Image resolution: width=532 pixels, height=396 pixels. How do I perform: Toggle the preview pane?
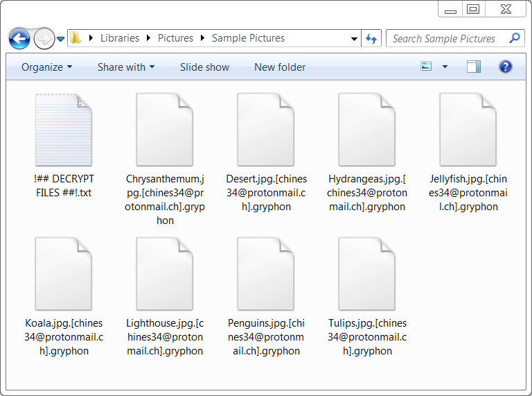pos(473,67)
